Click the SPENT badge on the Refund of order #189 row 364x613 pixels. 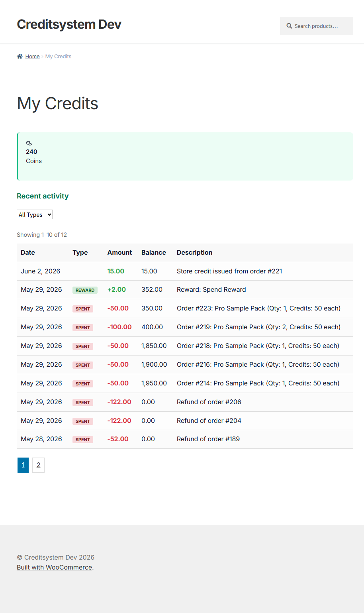(x=83, y=440)
